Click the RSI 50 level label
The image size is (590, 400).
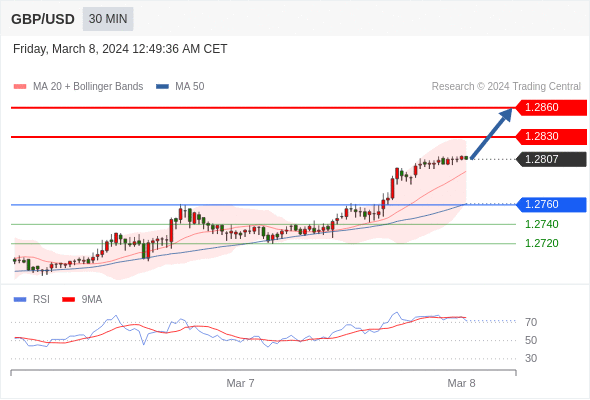[531, 340]
